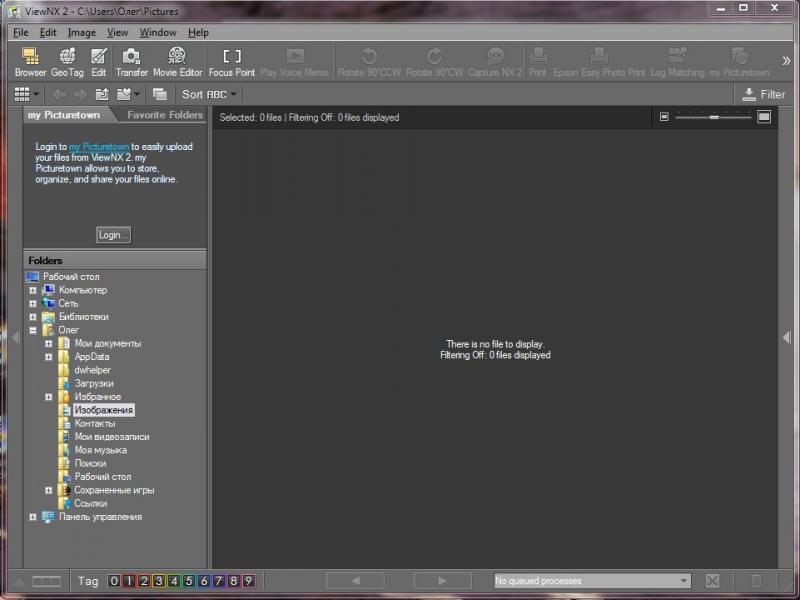Collapse the Олег folder node
800x600 pixels.
point(33,330)
